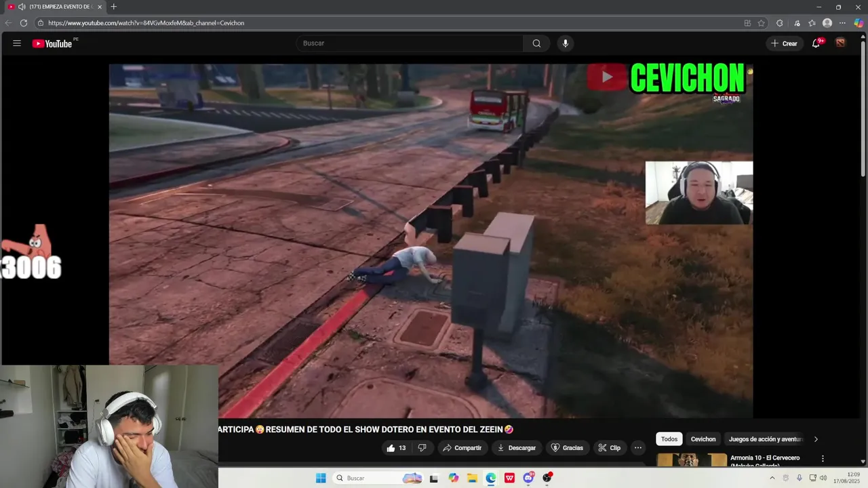The height and width of the screenshot is (488, 868).
Task: Click the video player area
Action: point(431,241)
